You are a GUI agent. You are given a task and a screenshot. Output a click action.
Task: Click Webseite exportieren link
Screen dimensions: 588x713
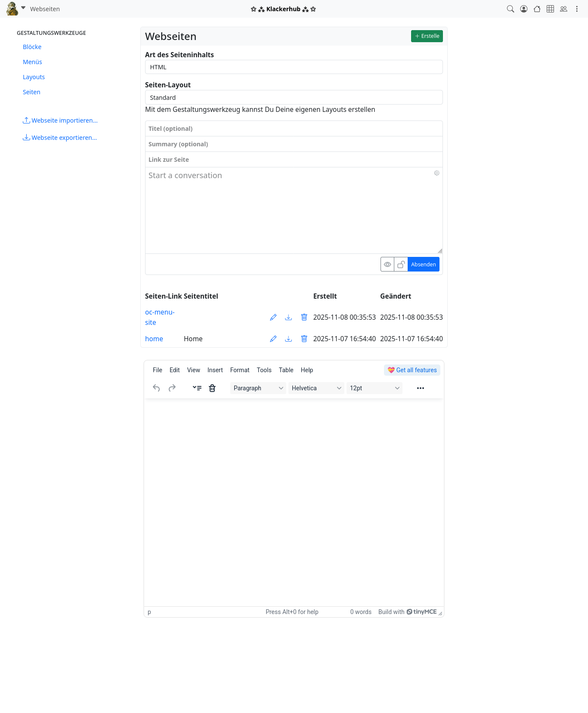[60, 138]
